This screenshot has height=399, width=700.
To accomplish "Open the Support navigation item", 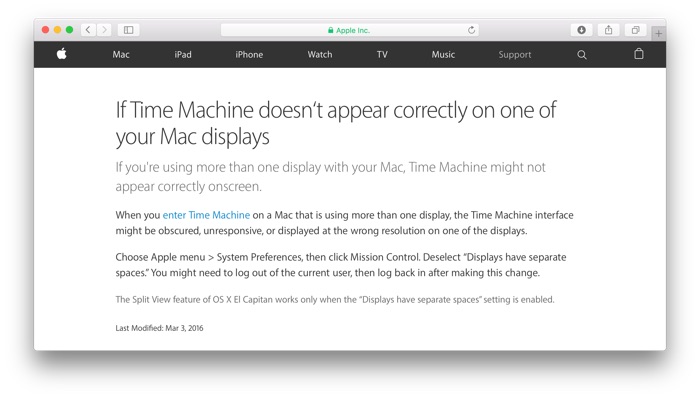I will [515, 54].
